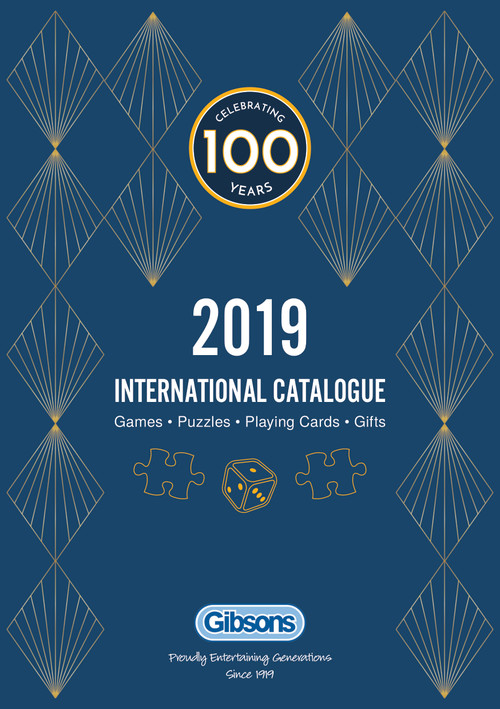The width and height of the screenshot is (500, 709).
Task: Click the gold diamond in the top-left corner
Action: (x=56, y=80)
